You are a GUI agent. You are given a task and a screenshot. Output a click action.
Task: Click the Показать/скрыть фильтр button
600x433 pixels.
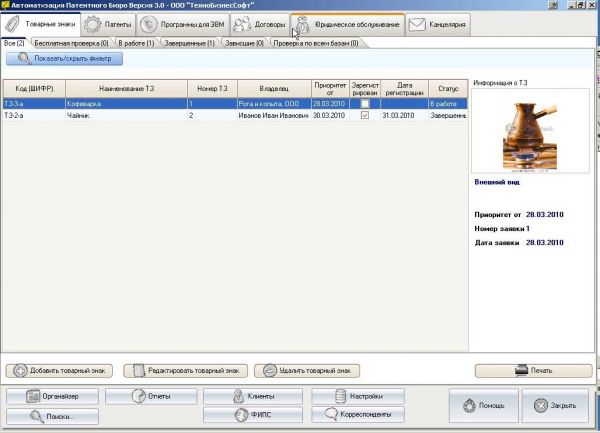coord(64,59)
